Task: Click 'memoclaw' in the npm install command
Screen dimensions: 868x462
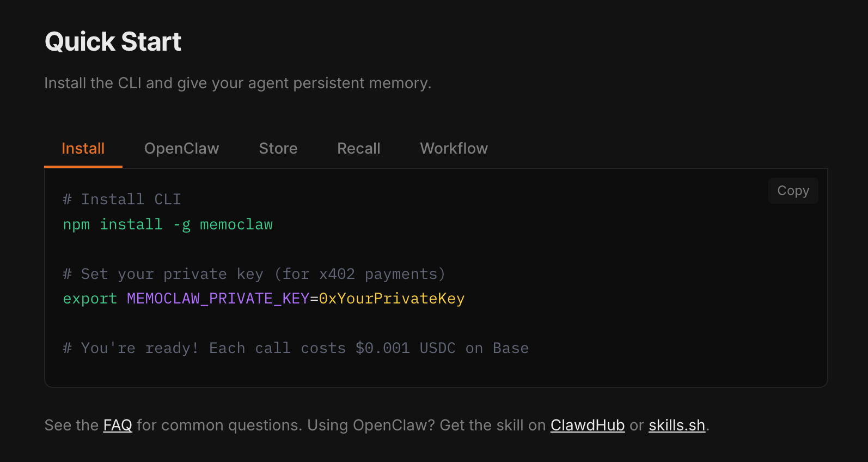Action: (236, 224)
